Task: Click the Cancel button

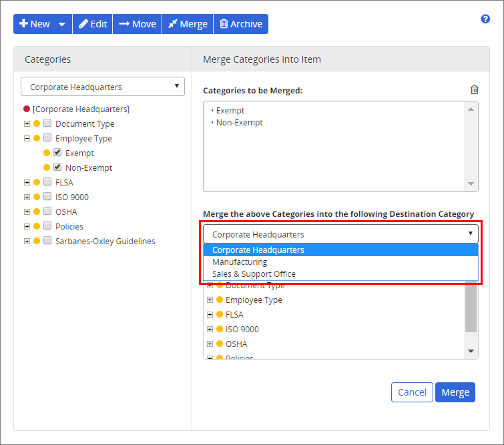Action: pyautogui.click(x=412, y=392)
